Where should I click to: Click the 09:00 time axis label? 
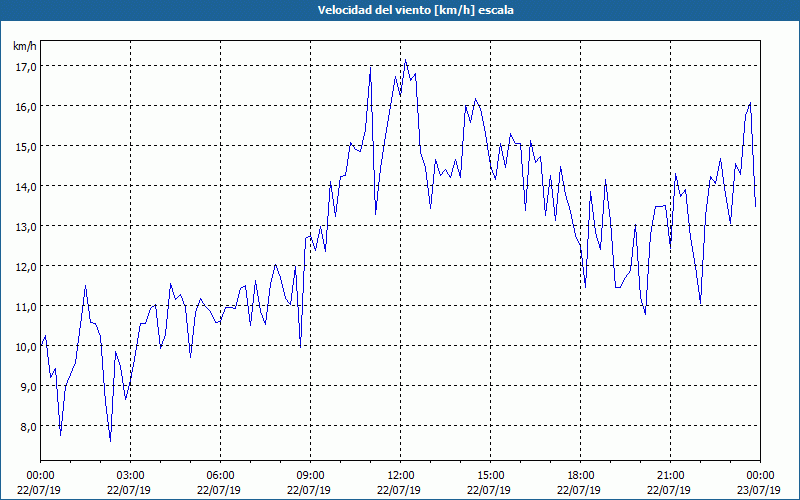(x=310, y=476)
